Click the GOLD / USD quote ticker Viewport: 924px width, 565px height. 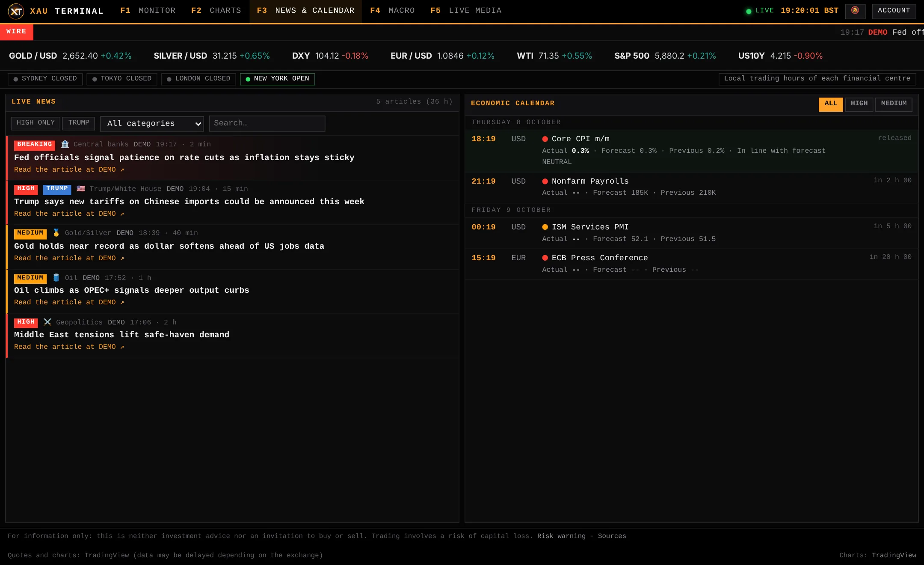(70, 56)
